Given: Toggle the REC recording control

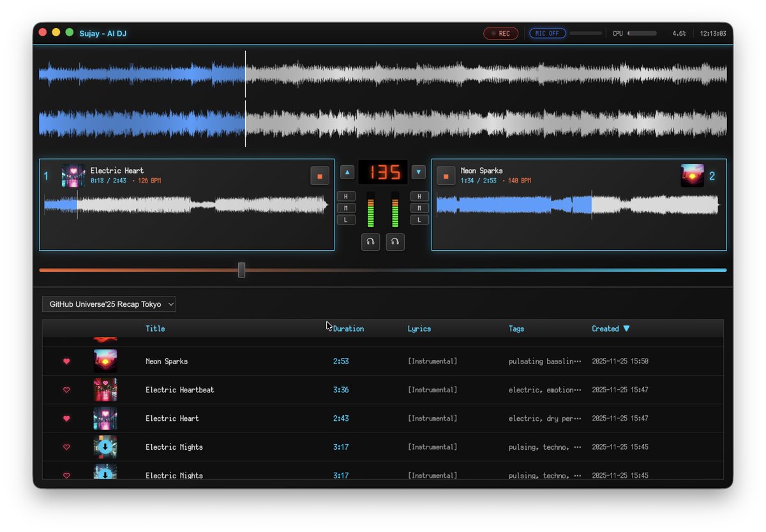Looking at the screenshot, I should (x=500, y=33).
